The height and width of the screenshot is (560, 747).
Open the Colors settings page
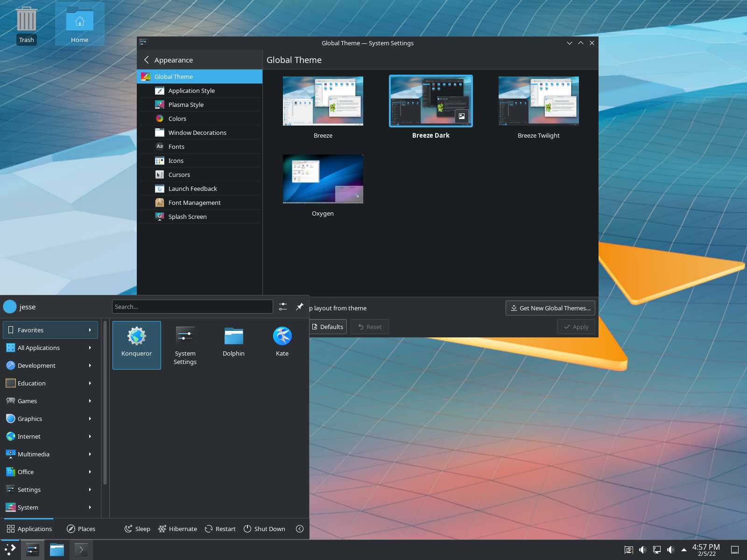(x=200, y=119)
